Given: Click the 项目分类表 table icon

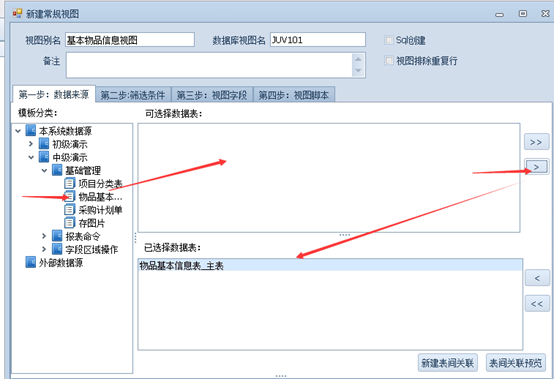Looking at the screenshot, I should (70, 183).
